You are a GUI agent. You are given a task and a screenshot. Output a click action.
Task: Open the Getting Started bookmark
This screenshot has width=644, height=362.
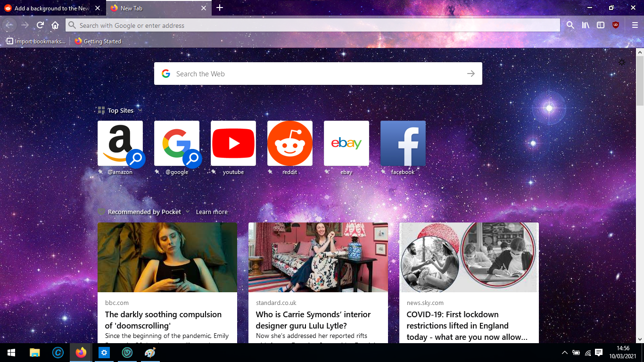98,41
